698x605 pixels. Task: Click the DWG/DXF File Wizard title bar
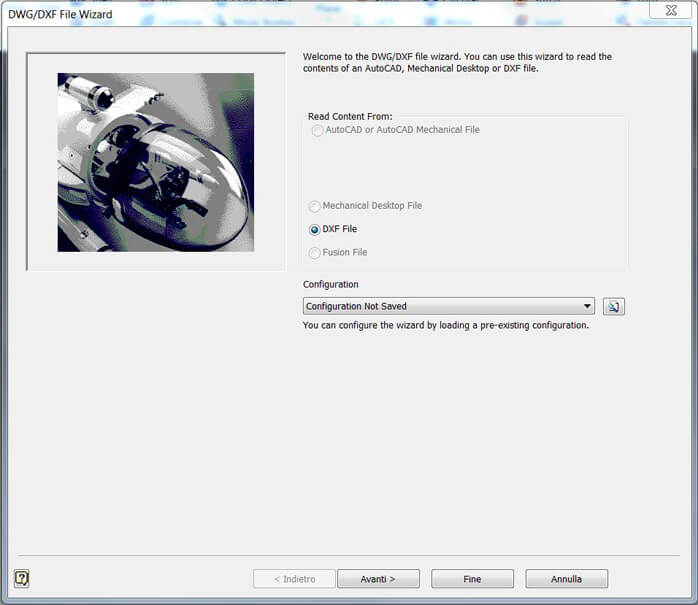[x=312, y=13]
